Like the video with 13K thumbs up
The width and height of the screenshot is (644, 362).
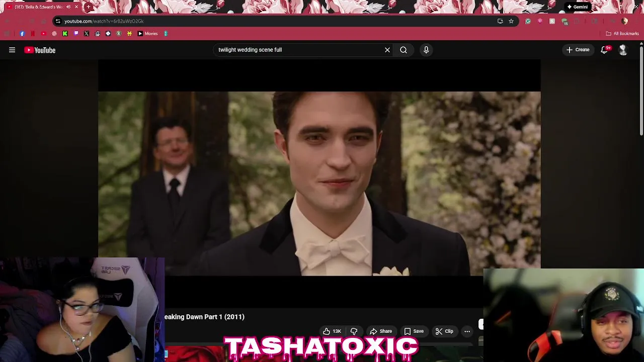point(332,331)
